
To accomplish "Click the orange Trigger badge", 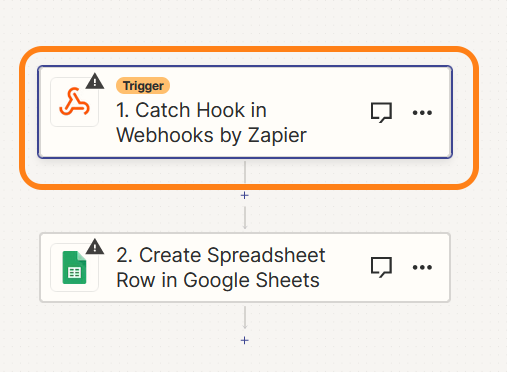I will [143, 86].
